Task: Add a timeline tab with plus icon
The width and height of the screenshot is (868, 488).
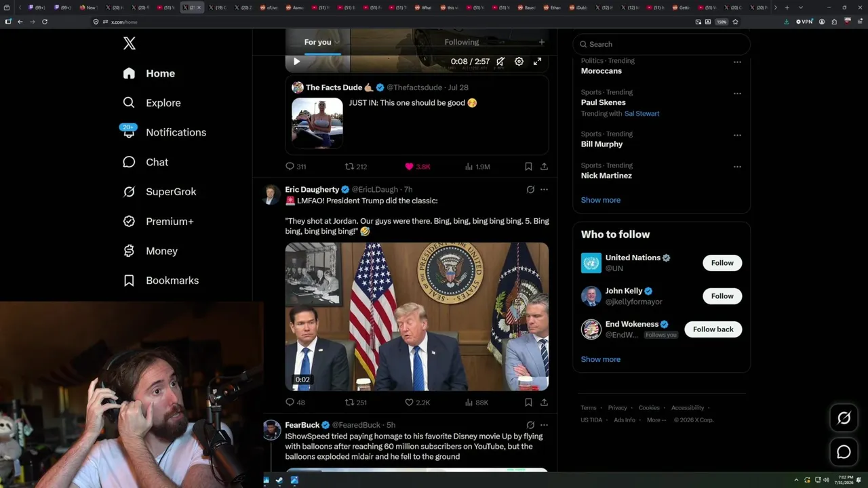Action: pos(541,42)
